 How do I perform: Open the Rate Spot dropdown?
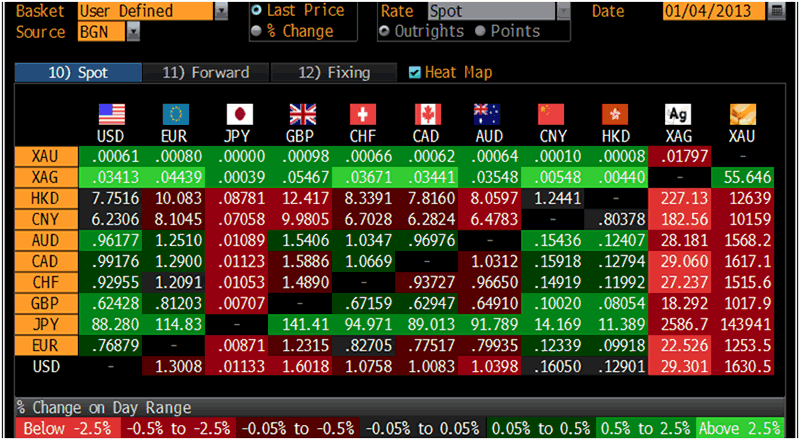(x=562, y=12)
